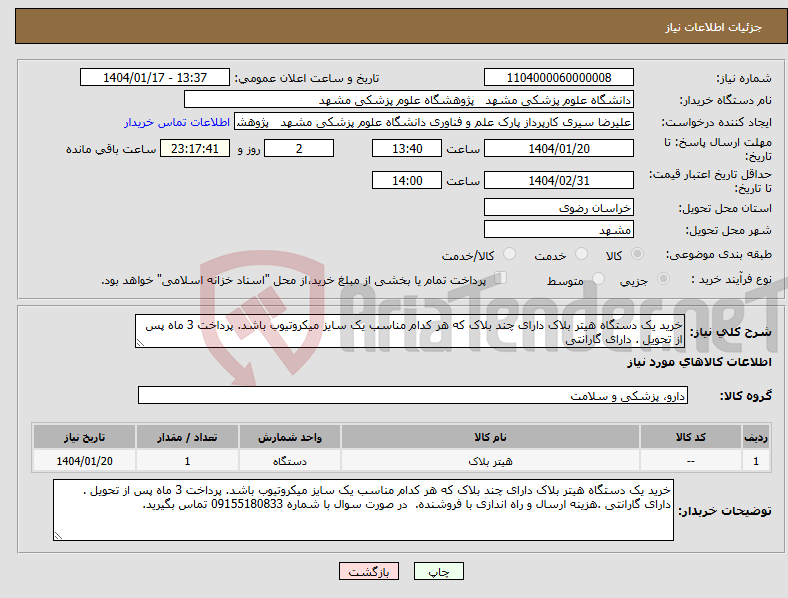Click the price validity date 1404/02/31 field
Image resolution: width=788 pixels, height=598 pixels.
click(x=559, y=180)
